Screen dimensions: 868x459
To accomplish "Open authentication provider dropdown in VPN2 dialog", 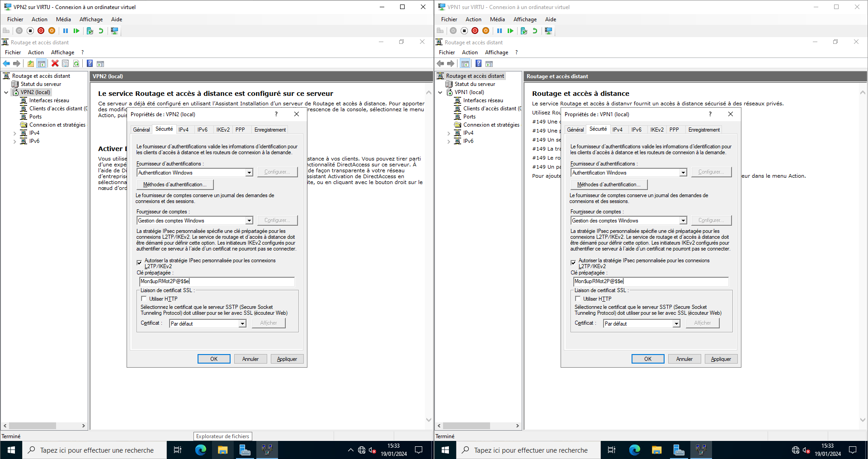I will [x=249, y=173].
